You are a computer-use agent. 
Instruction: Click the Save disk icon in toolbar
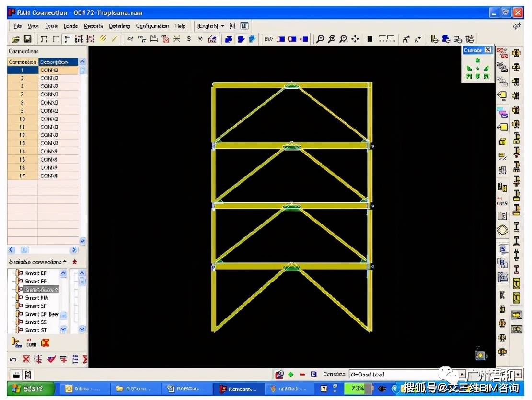coord(27,39)
